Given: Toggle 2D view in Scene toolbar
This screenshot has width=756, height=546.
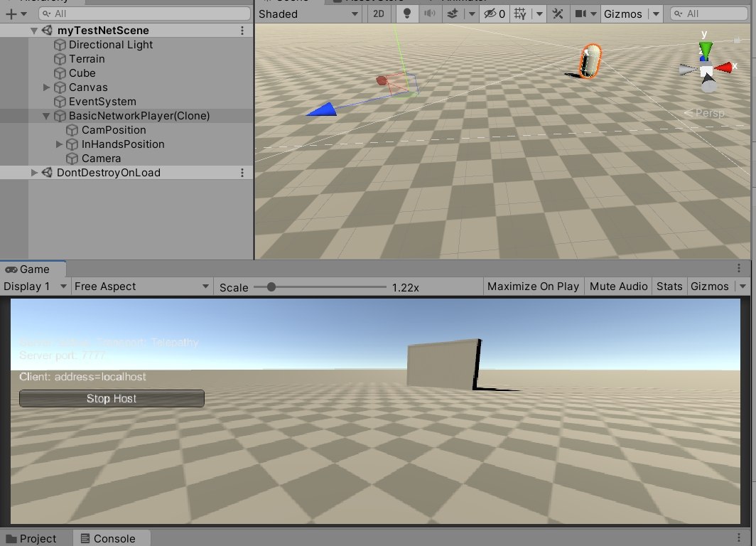Looking at the screenshot, I should click(379, 14).
